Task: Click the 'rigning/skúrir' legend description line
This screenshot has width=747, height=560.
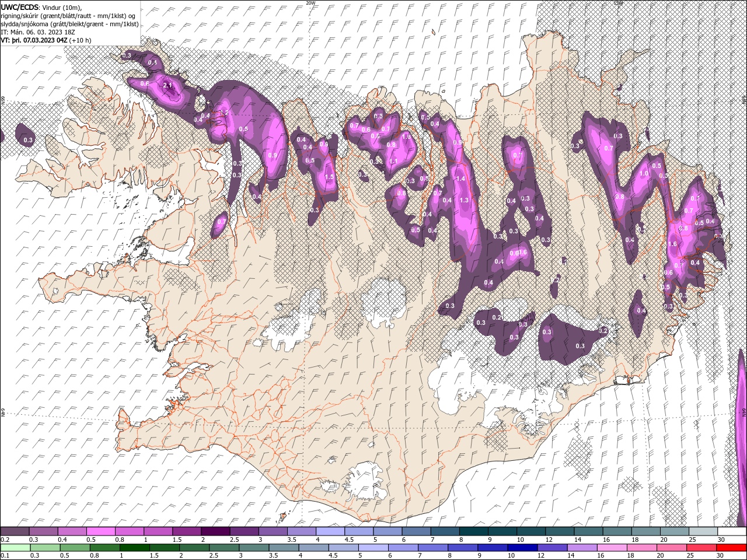Action: [68, 15]
